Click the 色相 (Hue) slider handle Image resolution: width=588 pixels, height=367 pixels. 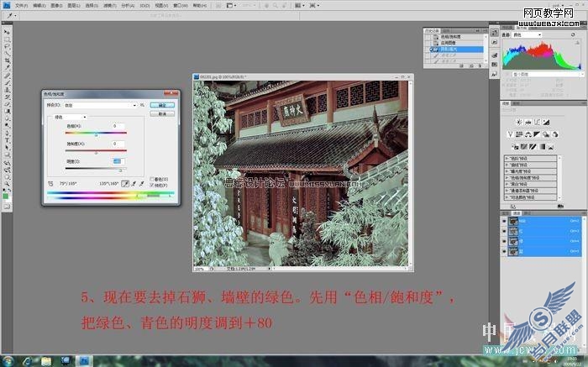[x=96, y=135]
